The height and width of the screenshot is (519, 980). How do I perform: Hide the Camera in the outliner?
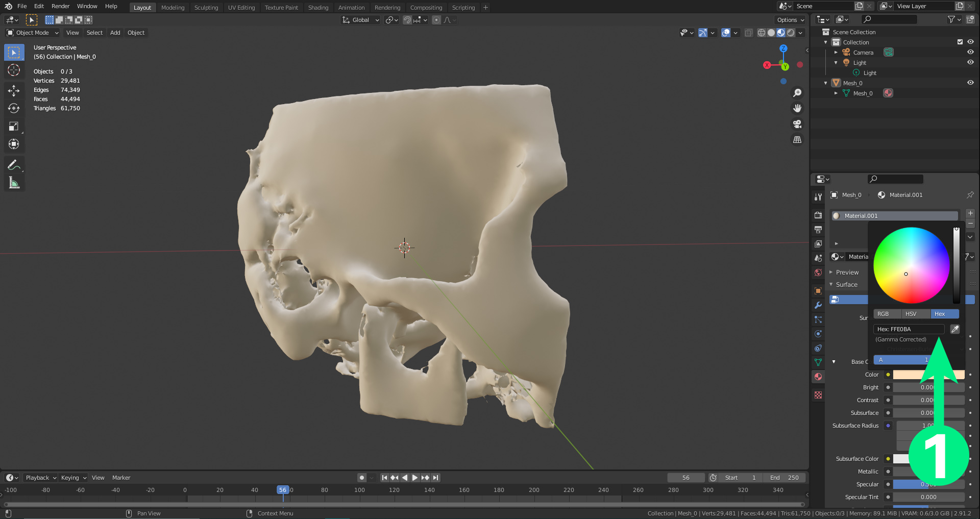coord(970,52)
